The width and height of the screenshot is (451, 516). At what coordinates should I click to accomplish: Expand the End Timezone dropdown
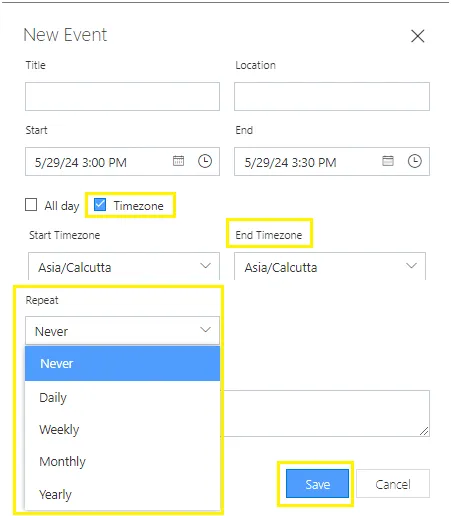coord(330,266)
